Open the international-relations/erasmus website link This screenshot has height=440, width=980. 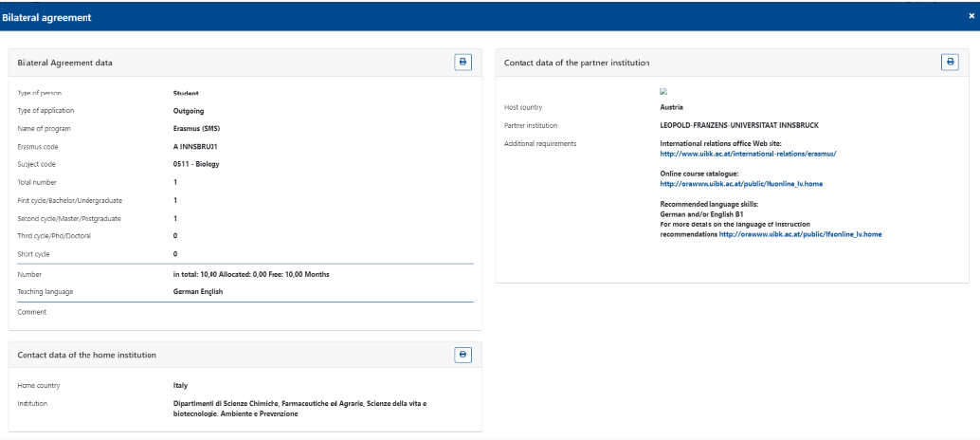748,153
